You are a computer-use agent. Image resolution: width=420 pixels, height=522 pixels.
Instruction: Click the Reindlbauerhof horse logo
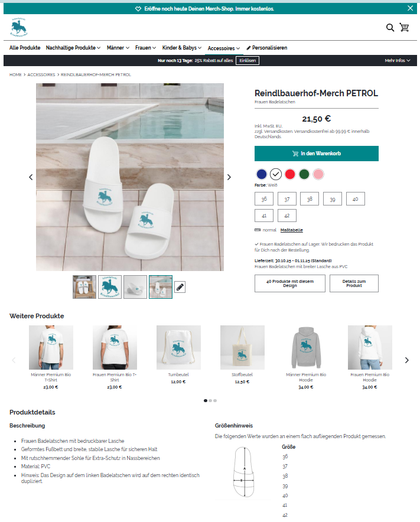pos(19,27)
